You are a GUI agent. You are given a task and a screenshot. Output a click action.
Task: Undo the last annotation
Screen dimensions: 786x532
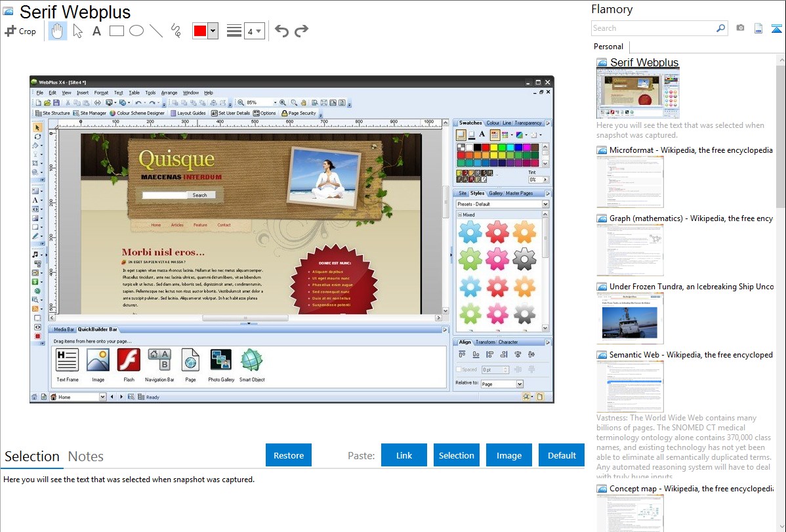[x=281, y=31]
